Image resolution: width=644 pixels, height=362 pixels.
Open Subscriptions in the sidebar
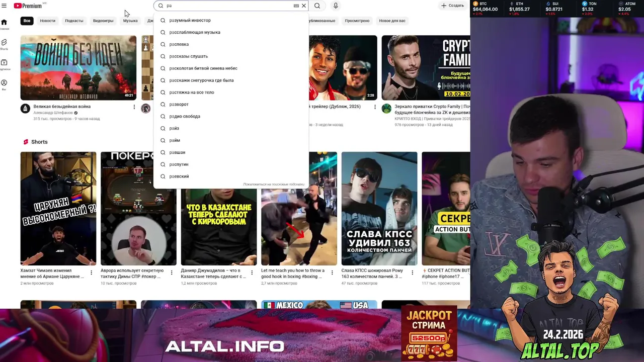click(x=4, y=64)
